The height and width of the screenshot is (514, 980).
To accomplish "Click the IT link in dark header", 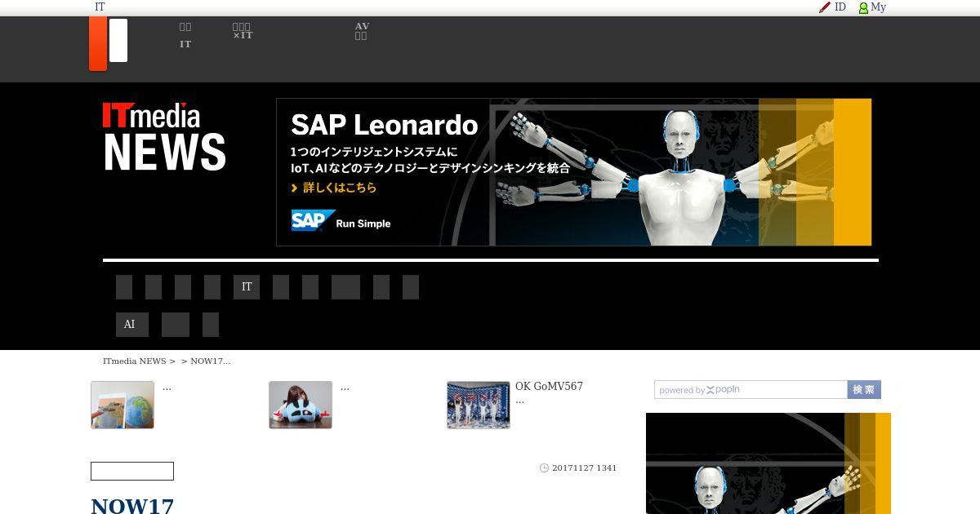I will [185, 44].
